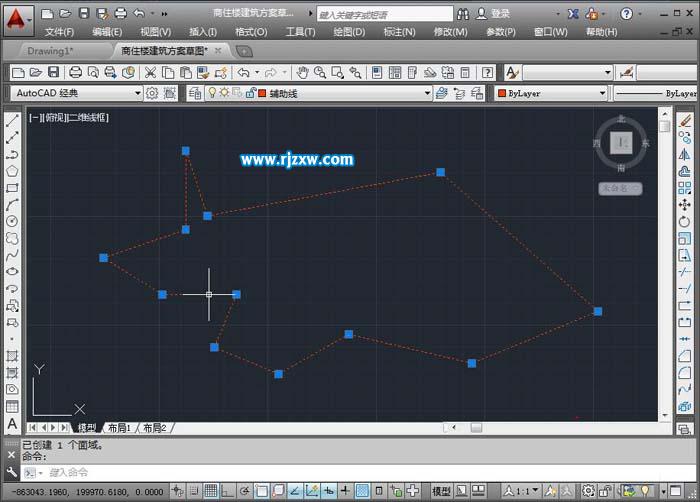Select the Revision Cloud tool
Screen dimensions: 700x502
(12, 238)
